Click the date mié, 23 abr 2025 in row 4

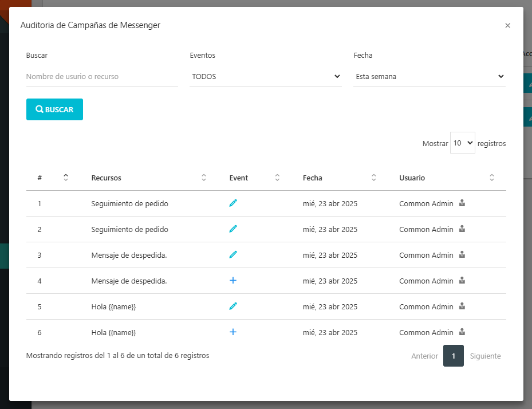point(330,281)
